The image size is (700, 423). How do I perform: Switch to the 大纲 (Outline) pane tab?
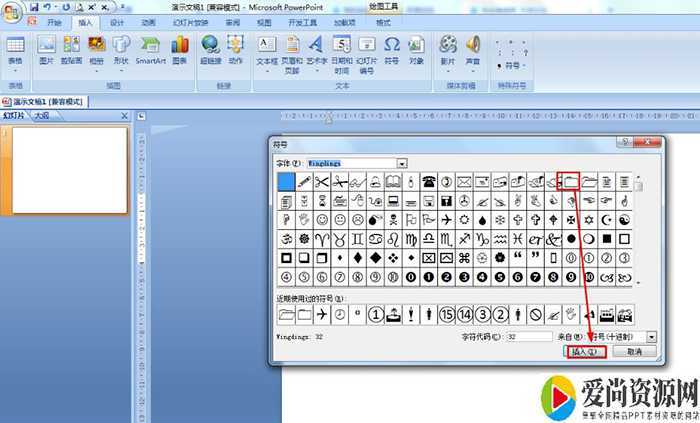pos(41,116)
